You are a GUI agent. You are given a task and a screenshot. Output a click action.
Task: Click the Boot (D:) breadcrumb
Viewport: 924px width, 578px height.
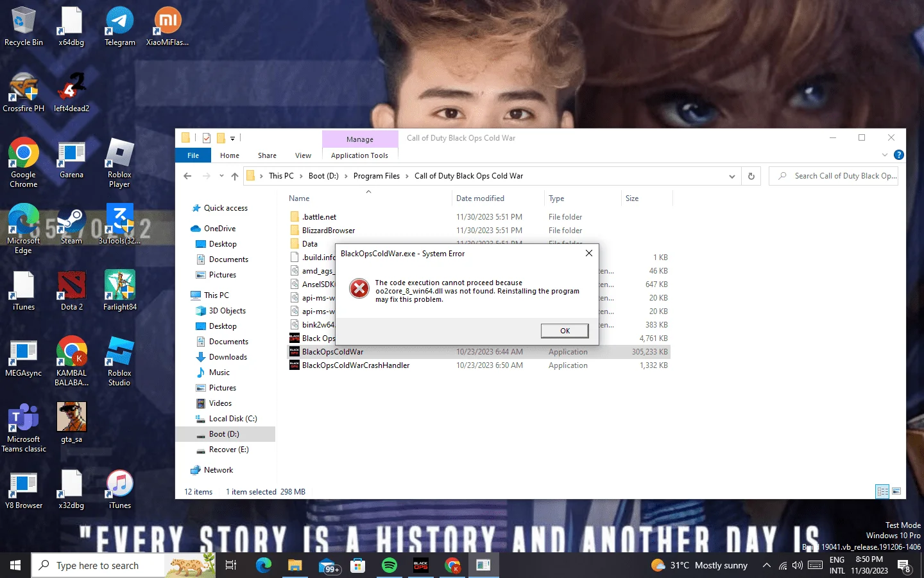pos(323,176)
